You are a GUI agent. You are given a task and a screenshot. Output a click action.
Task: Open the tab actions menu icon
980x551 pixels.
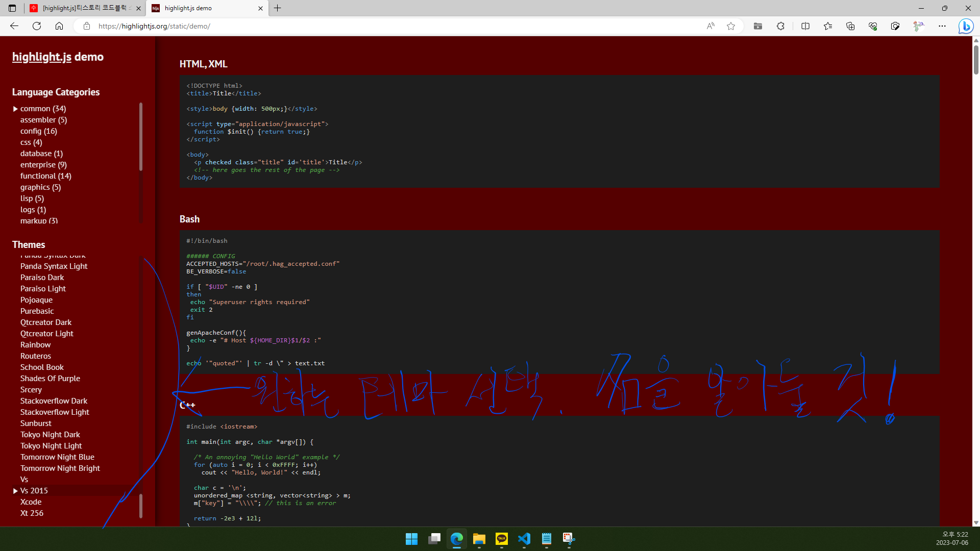12,8
